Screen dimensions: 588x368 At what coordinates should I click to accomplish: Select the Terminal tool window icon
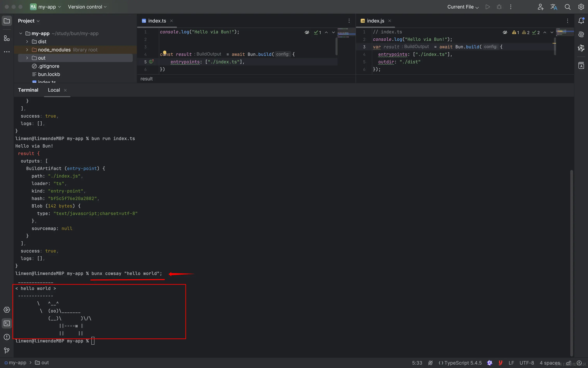pyautogui.click(x=7, y=323)
